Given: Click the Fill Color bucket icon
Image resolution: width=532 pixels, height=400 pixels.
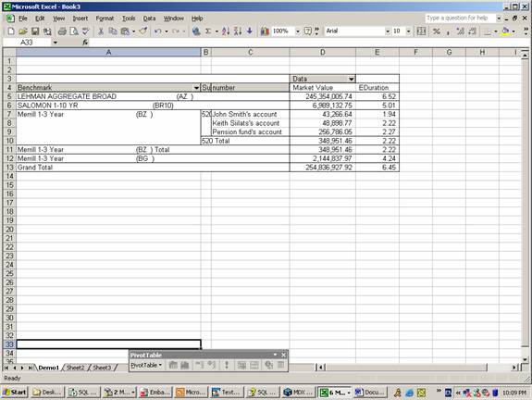Looking at the screenshot, I should pyautogui.click(x=505, y=31).
